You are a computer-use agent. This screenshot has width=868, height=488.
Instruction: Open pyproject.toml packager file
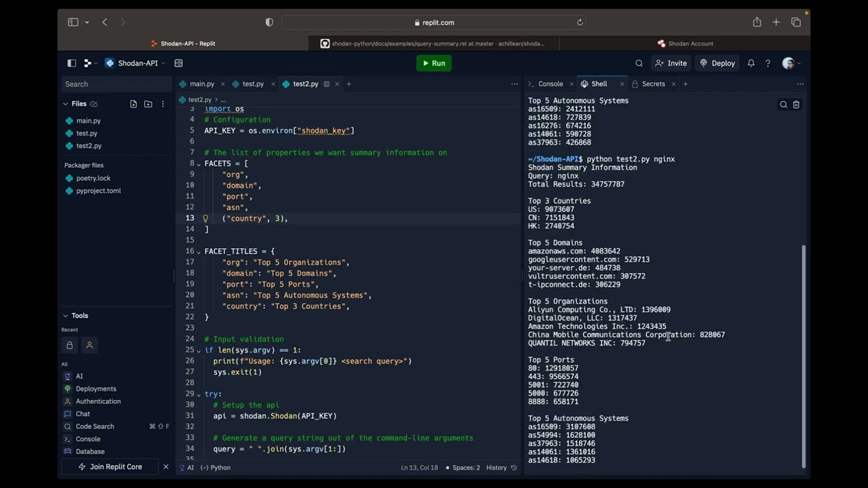98,190
